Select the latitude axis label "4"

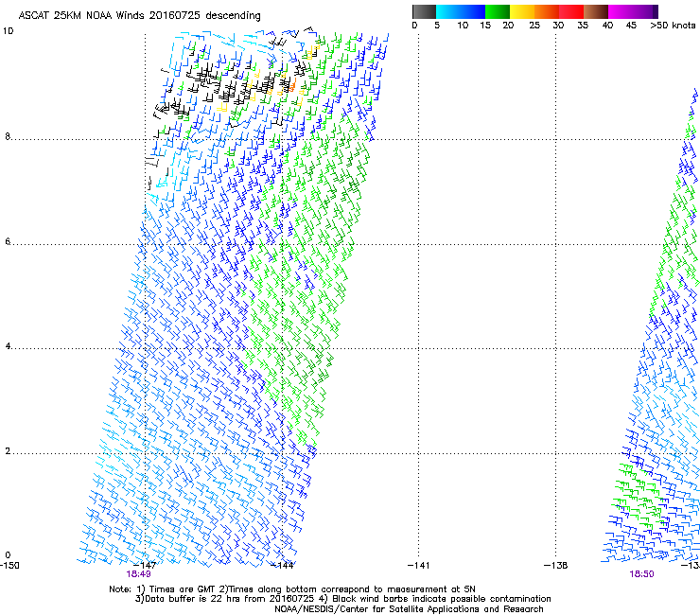(8, 346)
